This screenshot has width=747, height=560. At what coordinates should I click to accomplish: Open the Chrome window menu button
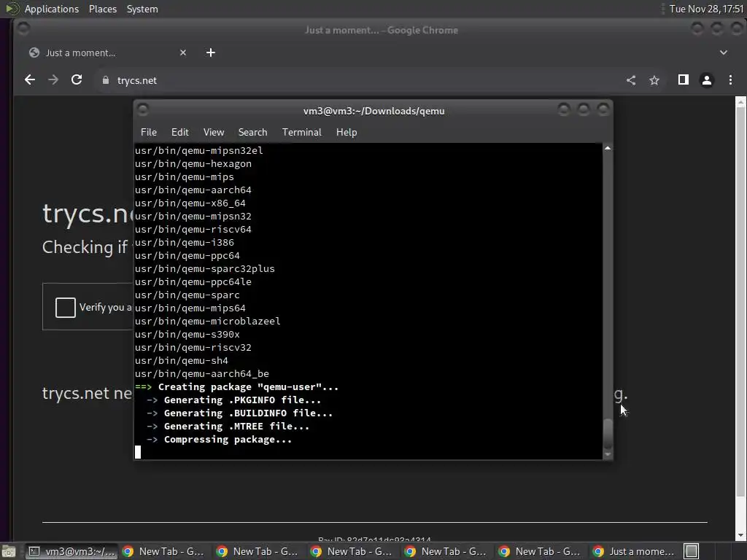click(x=23, y=29)
